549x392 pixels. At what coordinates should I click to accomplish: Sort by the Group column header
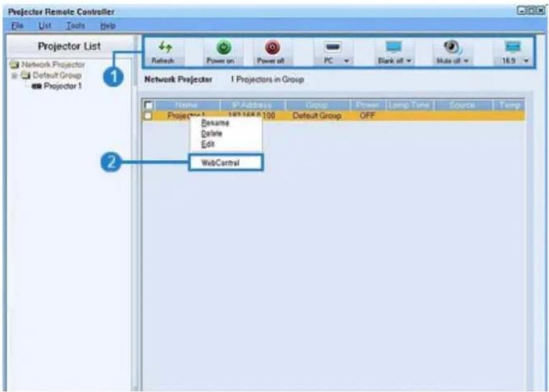tap(317, 105)
